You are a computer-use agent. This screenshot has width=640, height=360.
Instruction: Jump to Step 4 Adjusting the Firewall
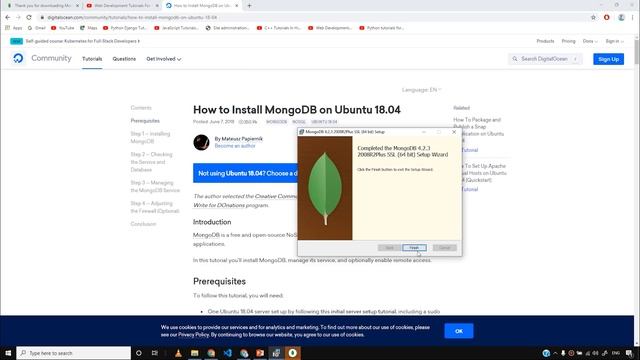coord(155,207)
